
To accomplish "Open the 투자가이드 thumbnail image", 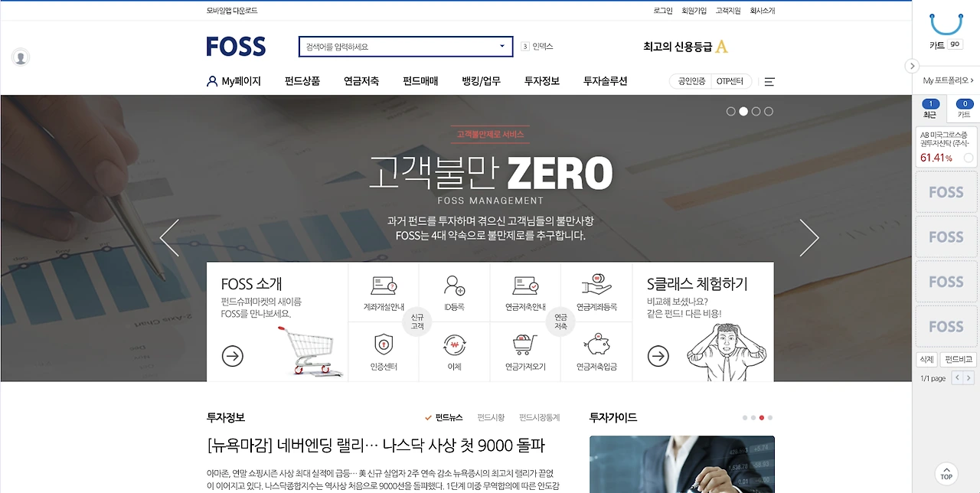I will 681,465.
